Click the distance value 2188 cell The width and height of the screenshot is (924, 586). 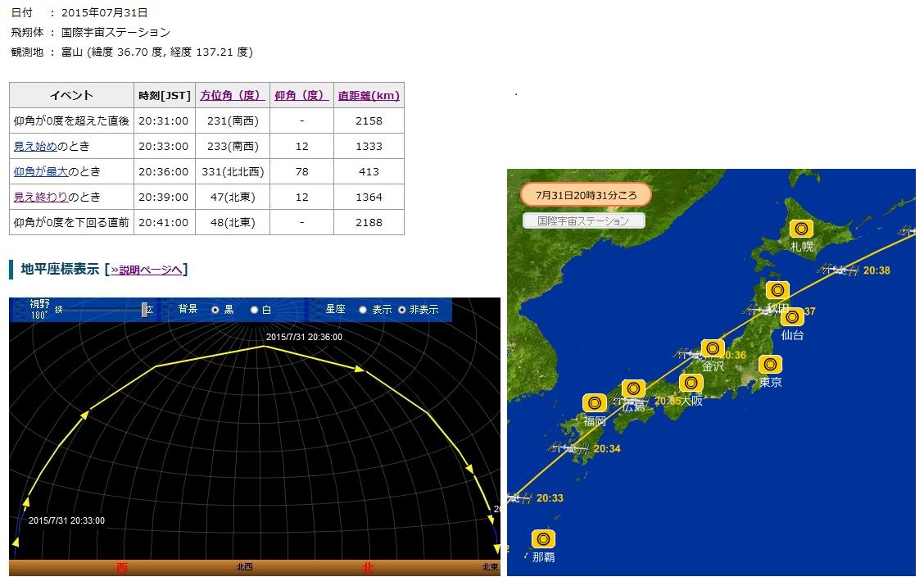pyautogui.click(x=369, y=222)
